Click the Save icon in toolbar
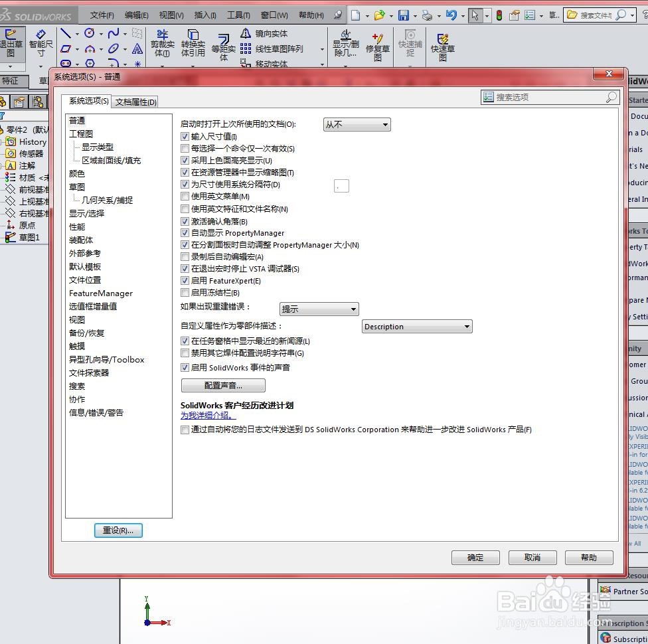 point(404,15)
